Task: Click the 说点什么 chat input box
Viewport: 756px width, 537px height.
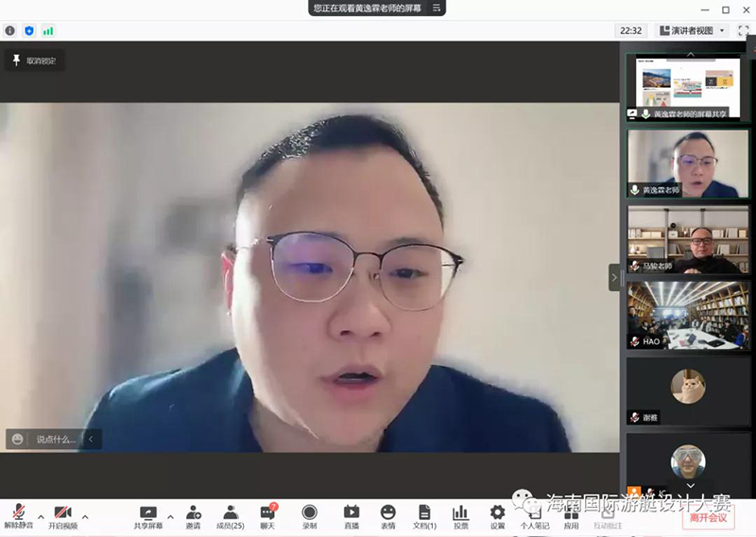Action: pos(55,439)
